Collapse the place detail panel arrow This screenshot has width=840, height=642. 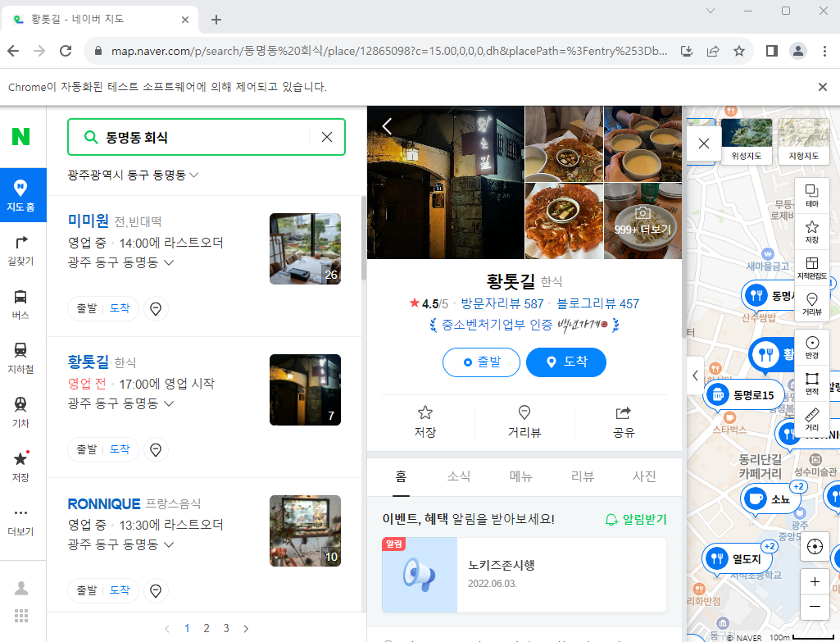coord(695,376)
